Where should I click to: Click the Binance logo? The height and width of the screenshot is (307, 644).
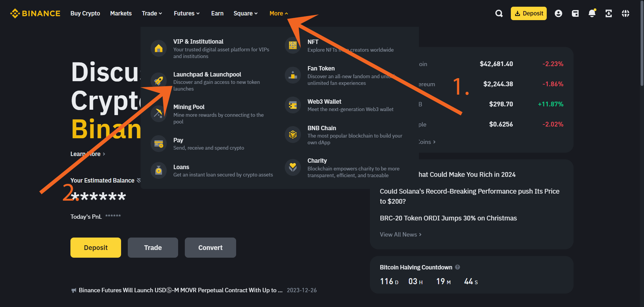(35, 13)
